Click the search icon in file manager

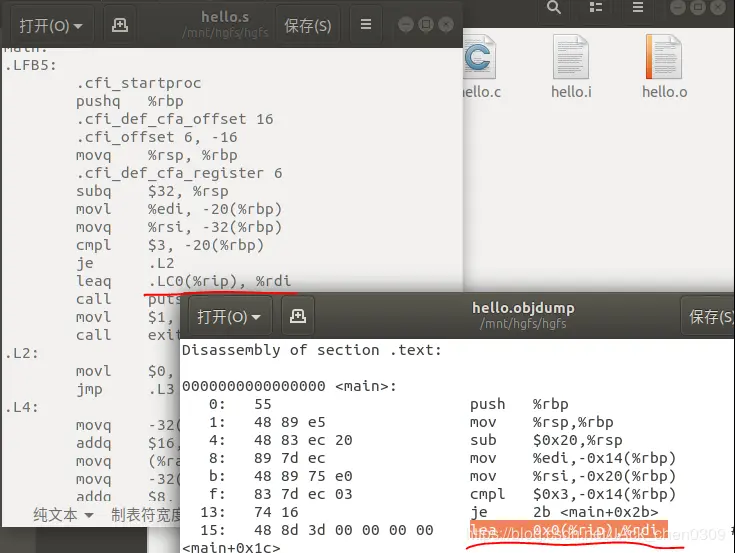tap(554, 7)
